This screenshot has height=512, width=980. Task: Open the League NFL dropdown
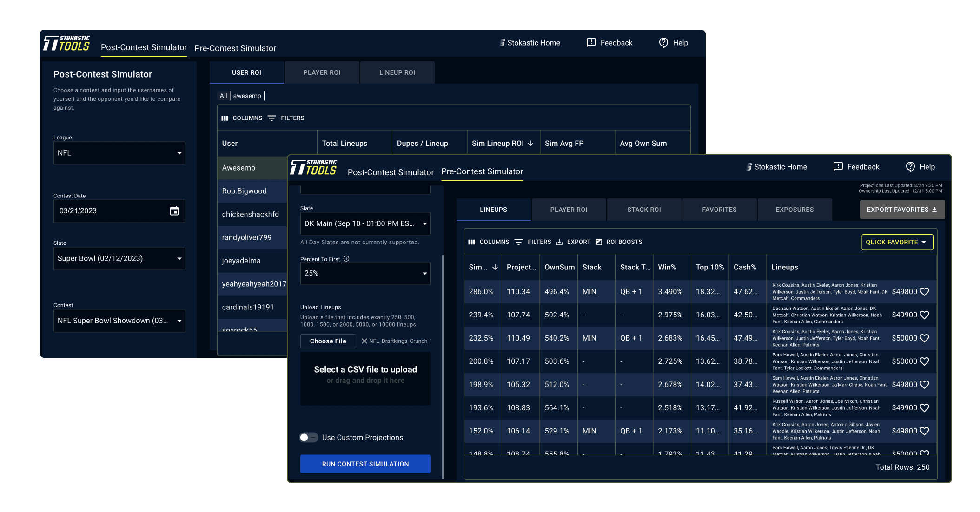(x=119, y=153)
